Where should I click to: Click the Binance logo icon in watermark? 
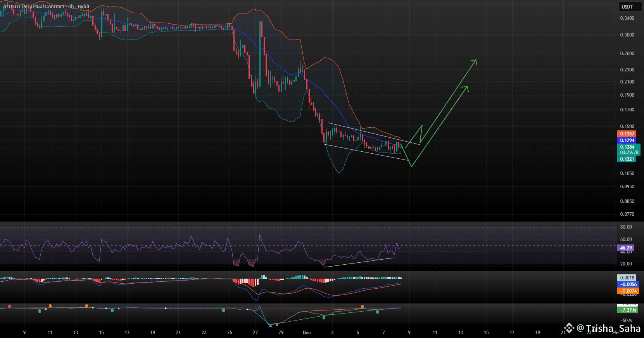tap(569, 328)
